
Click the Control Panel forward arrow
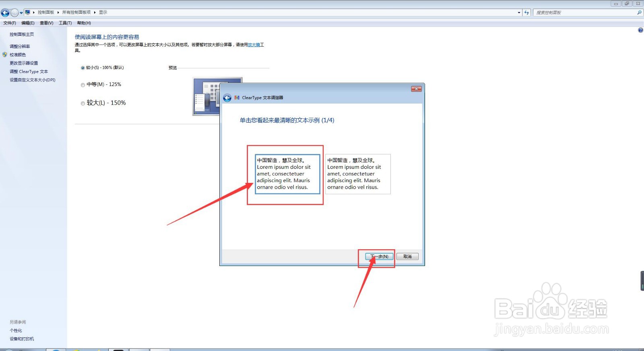(14, 13)
